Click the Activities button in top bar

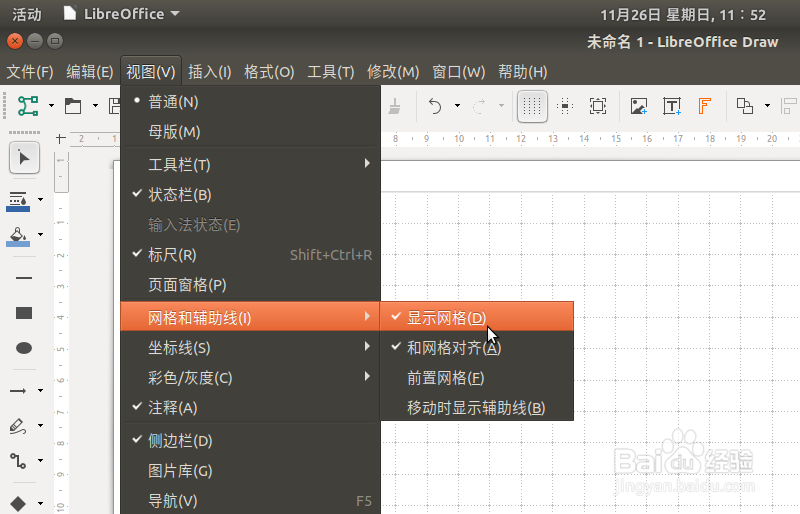[x=27, y=14]
